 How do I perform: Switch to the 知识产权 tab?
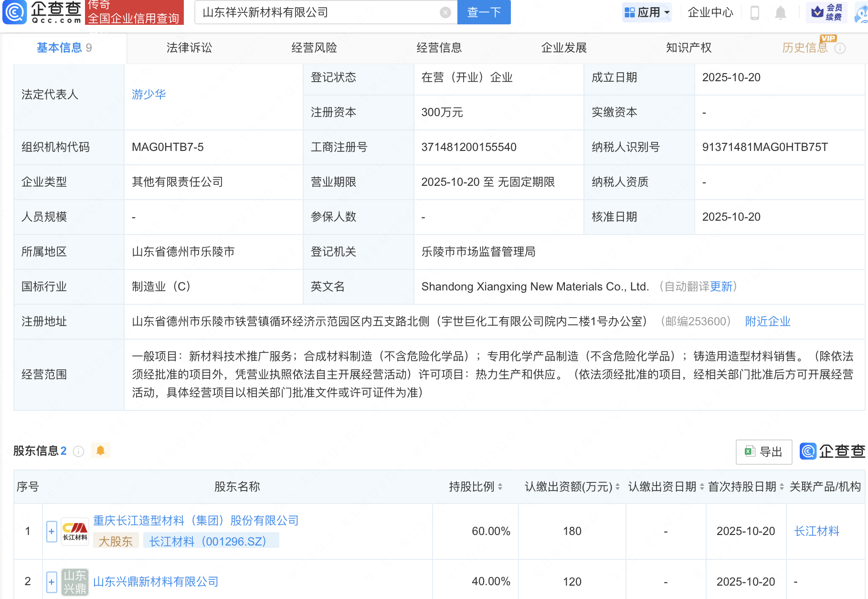688,48
